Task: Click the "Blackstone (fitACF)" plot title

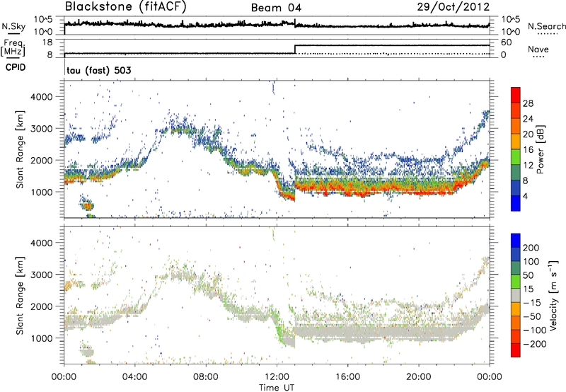Action: [126, 6]
